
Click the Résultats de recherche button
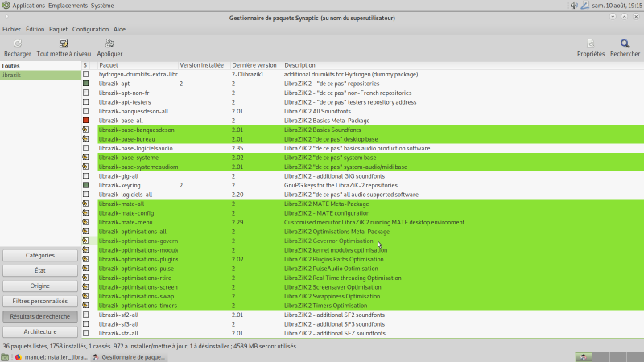[x=39, y=316]
